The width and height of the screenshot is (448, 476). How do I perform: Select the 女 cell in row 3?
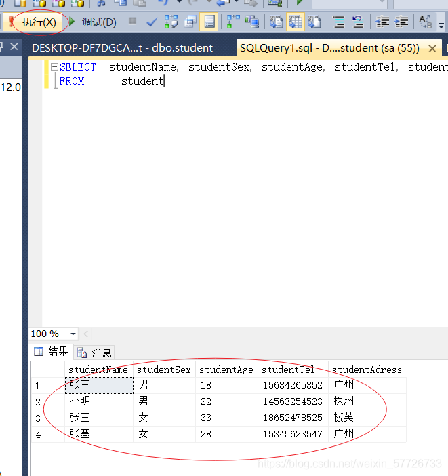pos(164,418)
